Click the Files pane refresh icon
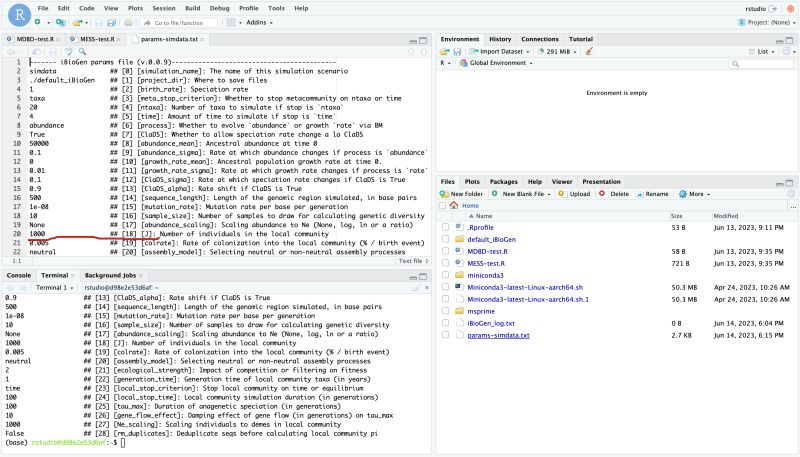 pos(790,194)
